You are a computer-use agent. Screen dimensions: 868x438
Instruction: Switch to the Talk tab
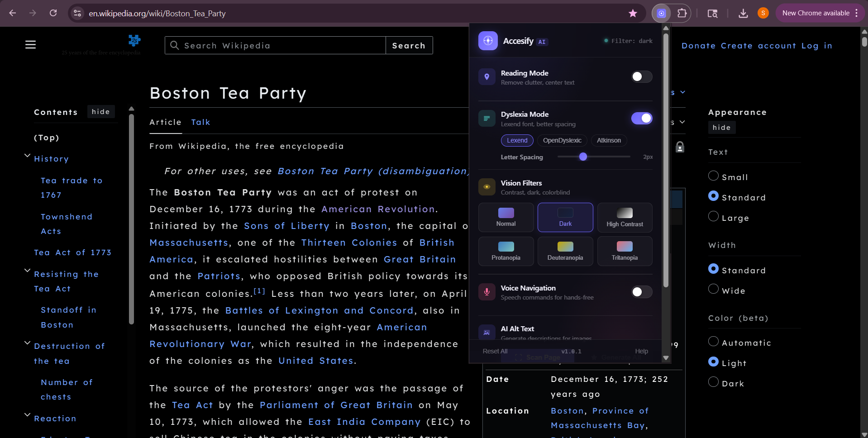[200, 122]
